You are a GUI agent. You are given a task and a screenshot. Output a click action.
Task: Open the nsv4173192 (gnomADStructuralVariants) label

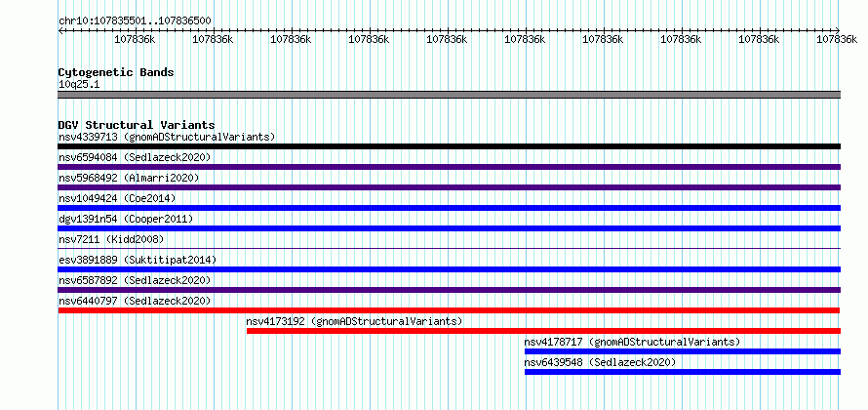click(x=354, y=321)
